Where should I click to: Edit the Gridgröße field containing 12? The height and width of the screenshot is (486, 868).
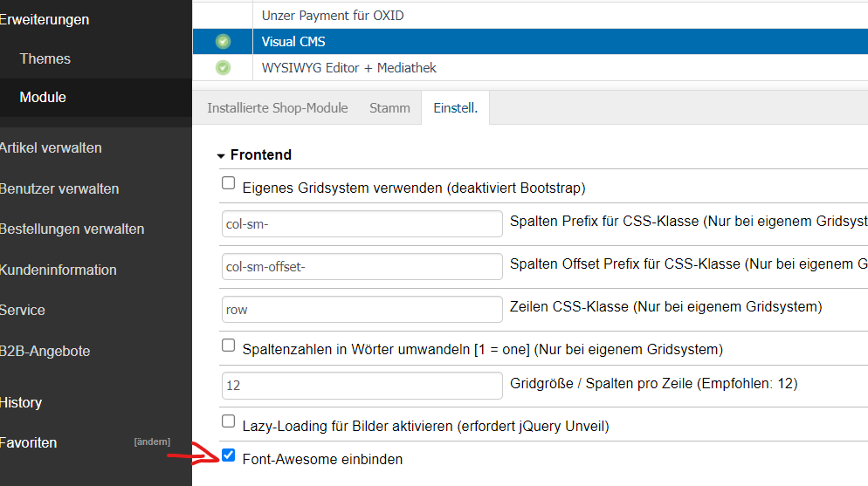(362, 385)
